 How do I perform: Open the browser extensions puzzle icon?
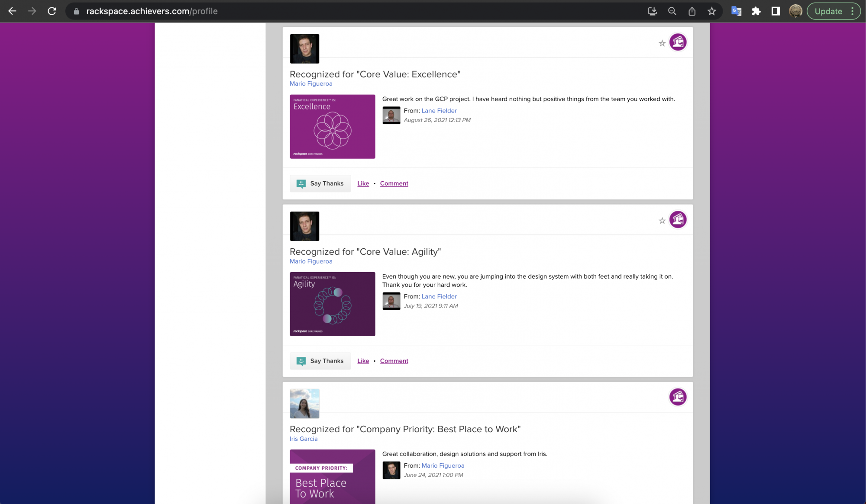pyautogui.click(x=756, y=11)
